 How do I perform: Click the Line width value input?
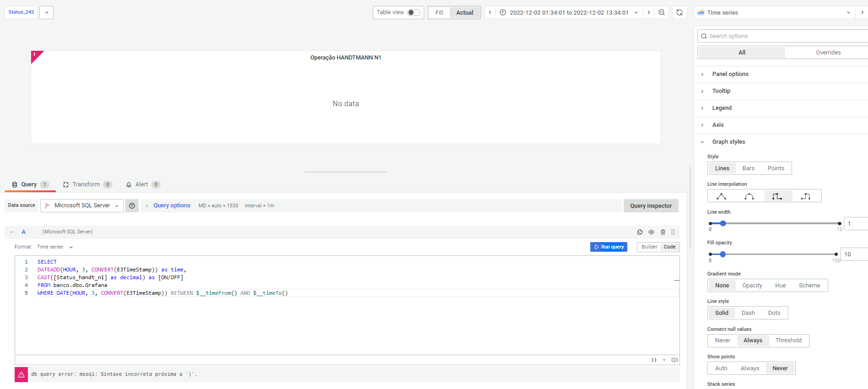point(856,224)
